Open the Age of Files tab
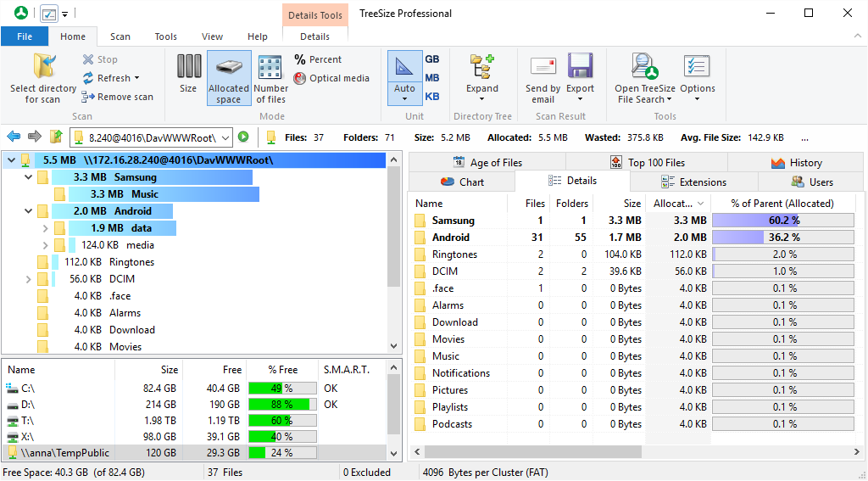 coord(487,162)
